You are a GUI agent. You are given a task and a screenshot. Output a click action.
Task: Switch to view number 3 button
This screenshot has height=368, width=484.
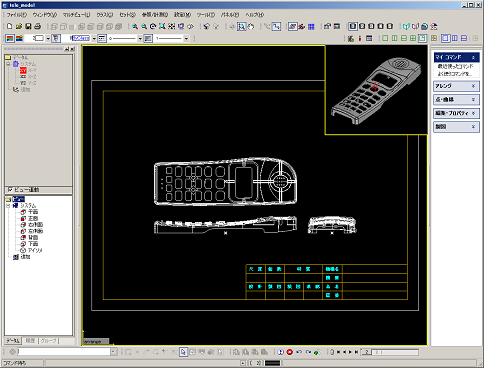(x=371, y=26)
